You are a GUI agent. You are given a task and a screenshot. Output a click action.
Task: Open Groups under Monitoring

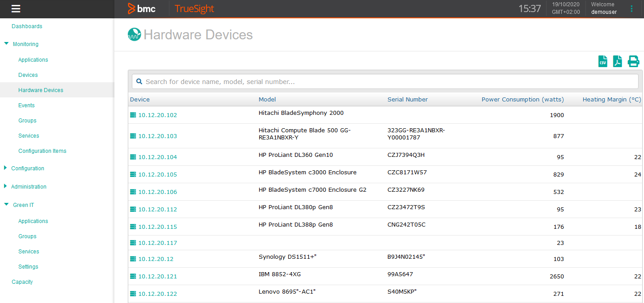(27, 121)
